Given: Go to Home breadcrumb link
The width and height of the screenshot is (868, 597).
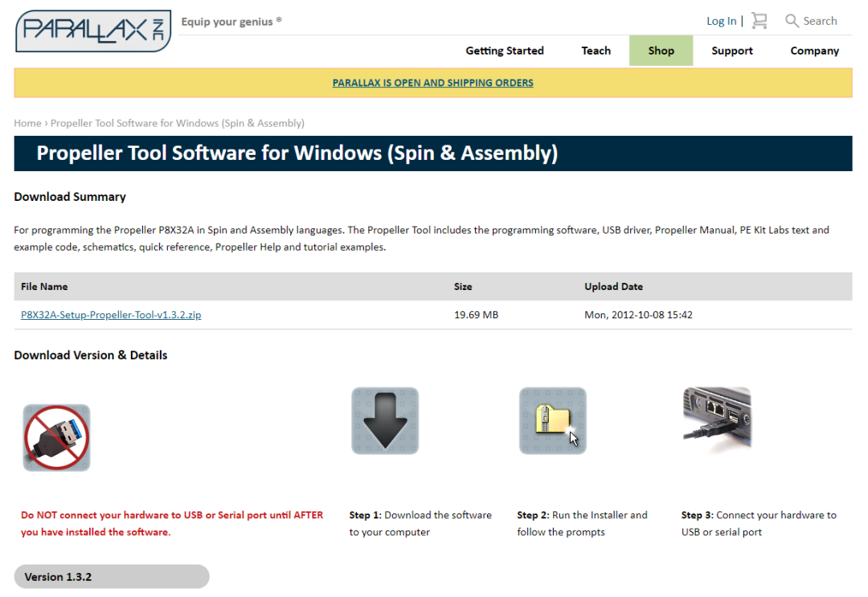Looking at the screenshot, I should (x=27, y=123).
